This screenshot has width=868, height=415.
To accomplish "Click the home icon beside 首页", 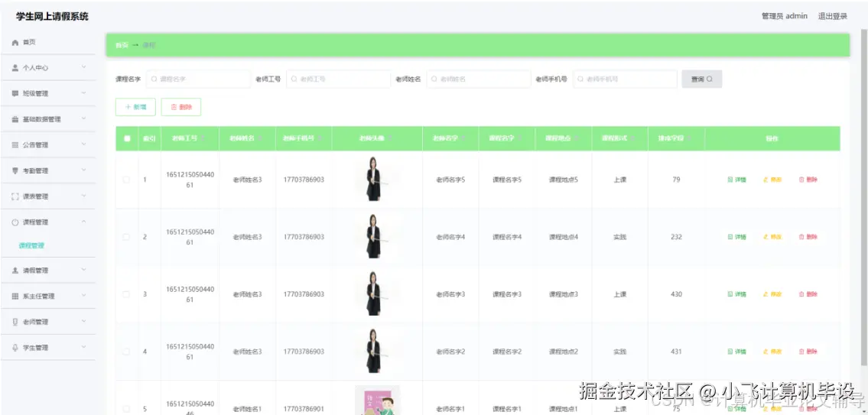I will pos(15,43).
